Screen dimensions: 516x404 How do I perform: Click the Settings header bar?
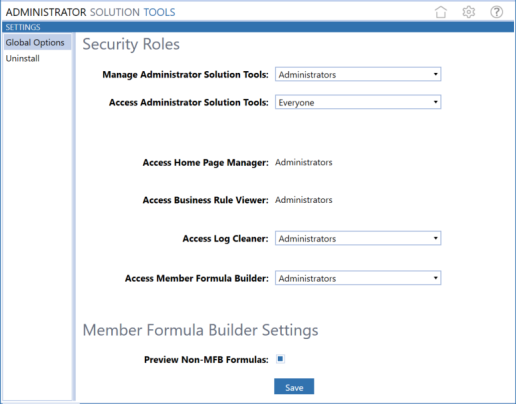pos(258,27)
